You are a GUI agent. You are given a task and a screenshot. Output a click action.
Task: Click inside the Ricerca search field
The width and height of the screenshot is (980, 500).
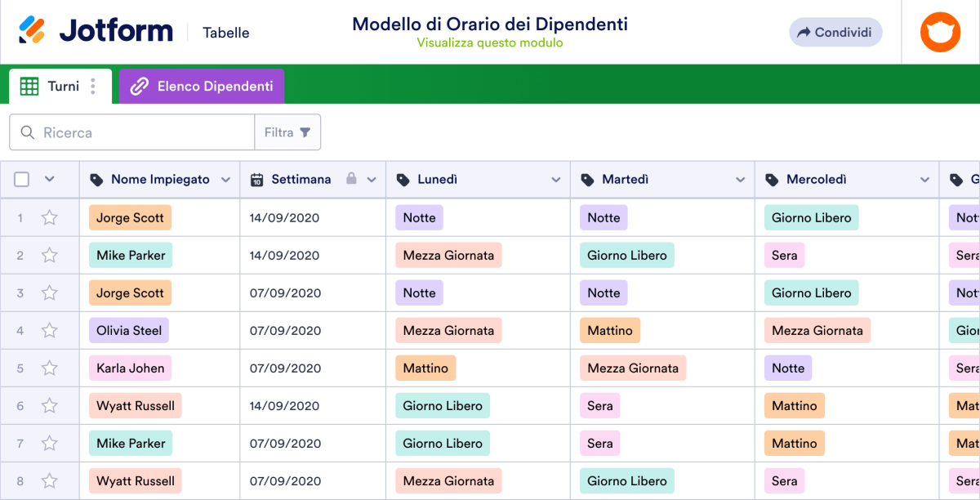click(x=131, y=132)
